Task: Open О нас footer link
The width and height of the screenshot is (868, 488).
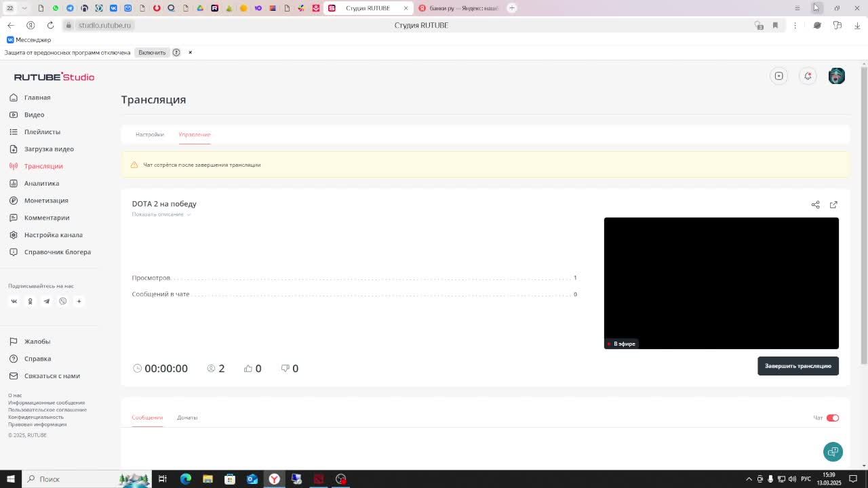Action: tap(15, 395)
